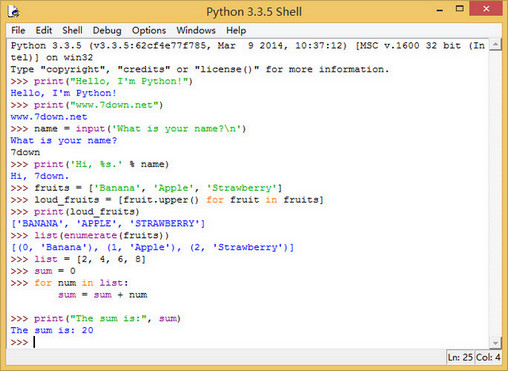Click the print("The sum is:", sum) line
Screen dimensions: 508x371
click(96, 318)
